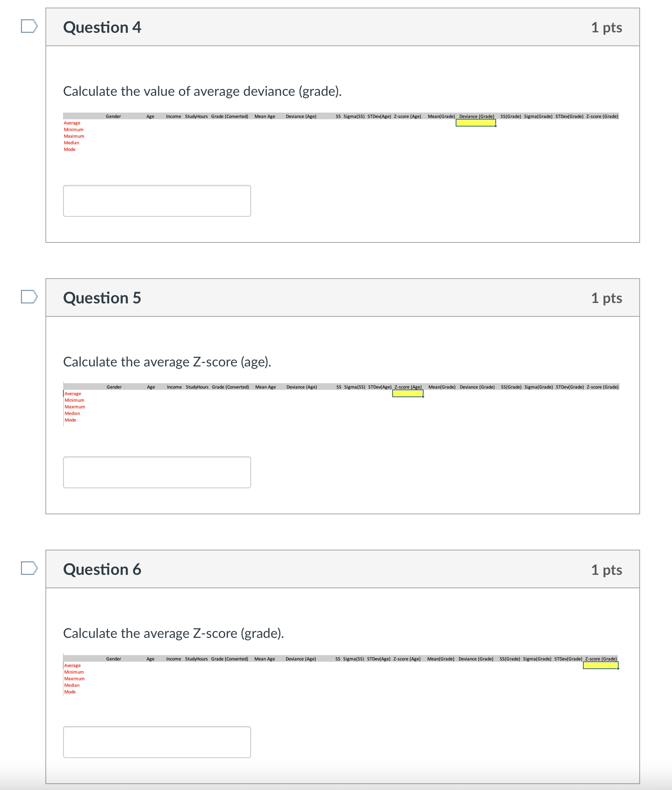
Task: Expand the Grade (Converted) column header
Action: pyautogui.click(x=230, y=116)
